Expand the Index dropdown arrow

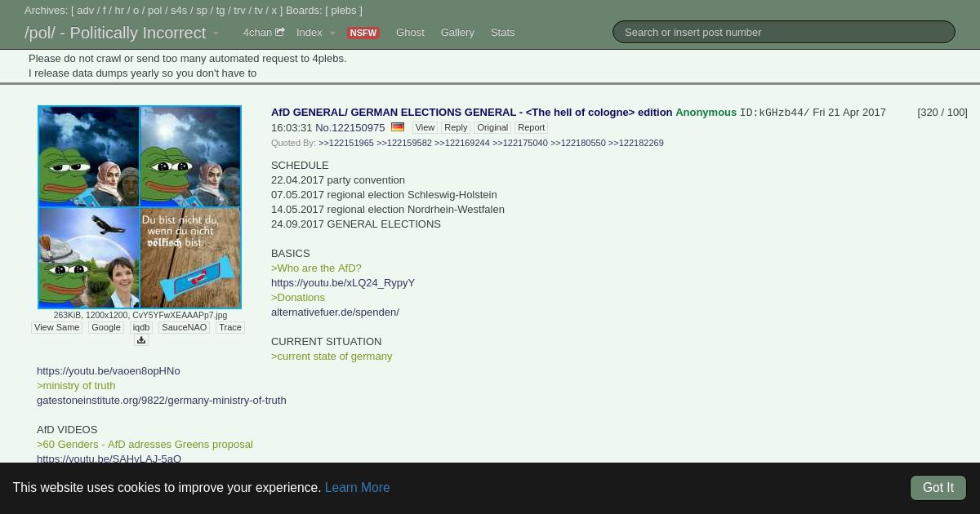(332, 33)
